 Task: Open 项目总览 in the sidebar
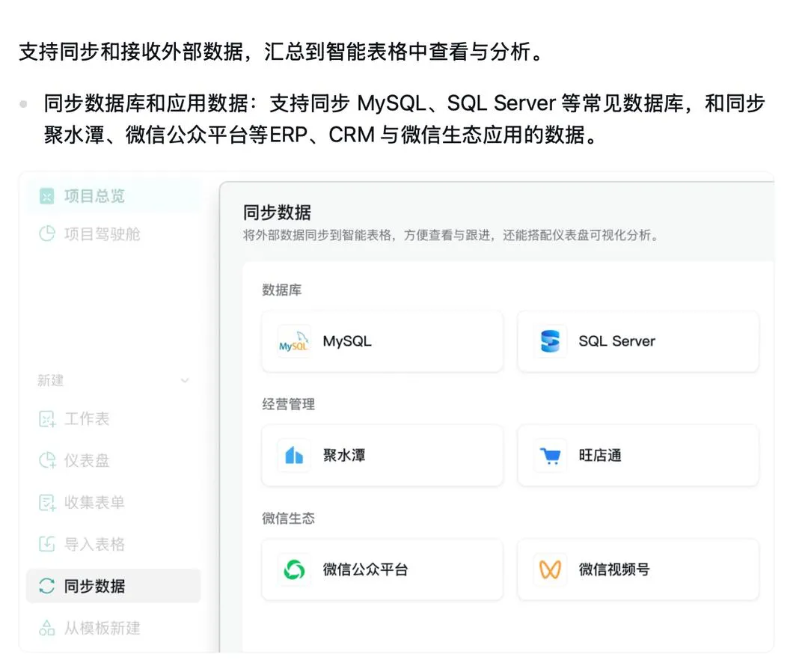point(113,196)
